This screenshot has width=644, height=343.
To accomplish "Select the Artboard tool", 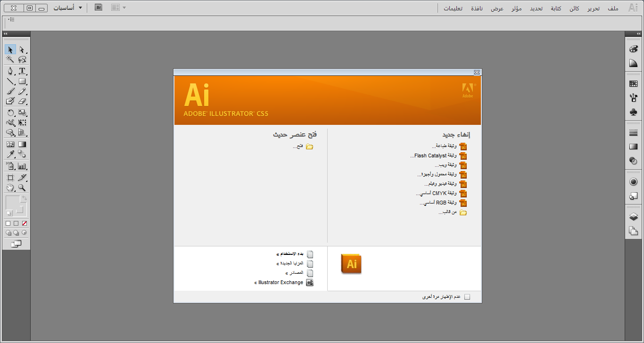I will click(10, 178).
